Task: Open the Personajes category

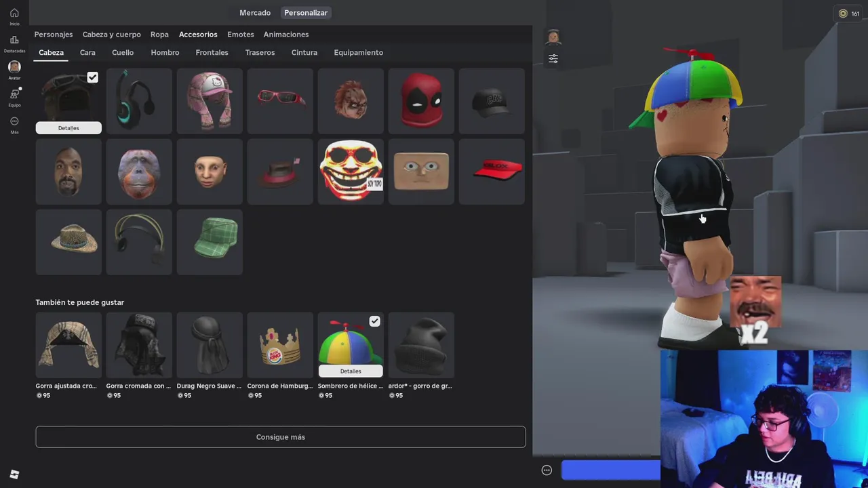Action: pyautogui.click(x=54, y=35)
